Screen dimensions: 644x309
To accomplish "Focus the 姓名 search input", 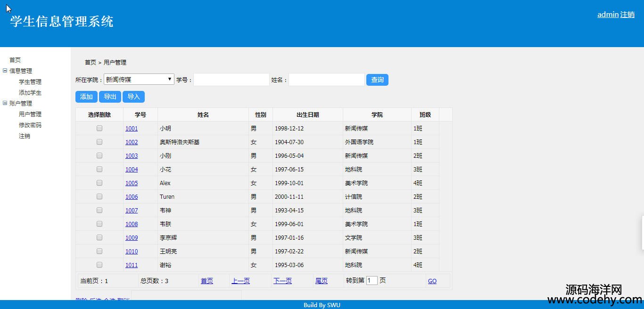I will (x=326, y=80).
